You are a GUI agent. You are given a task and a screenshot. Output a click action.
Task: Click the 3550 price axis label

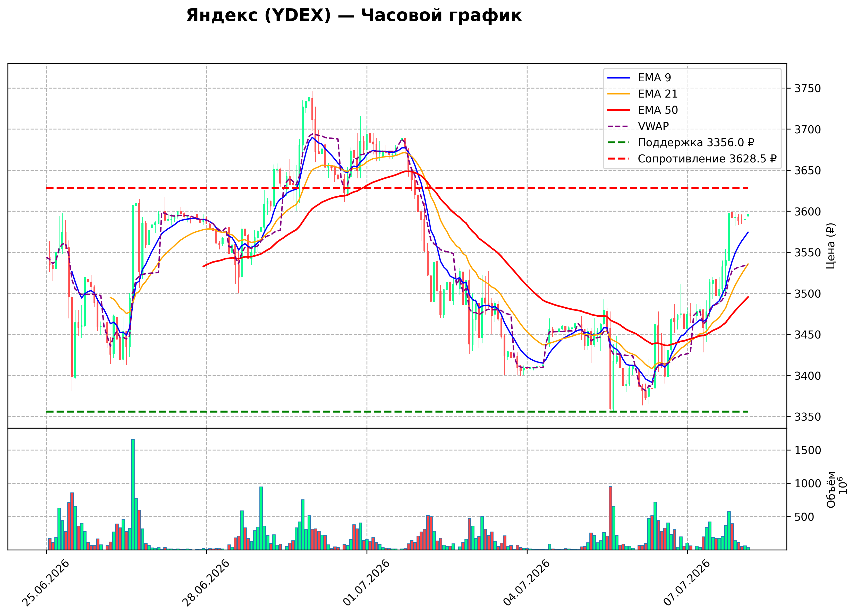808,253
